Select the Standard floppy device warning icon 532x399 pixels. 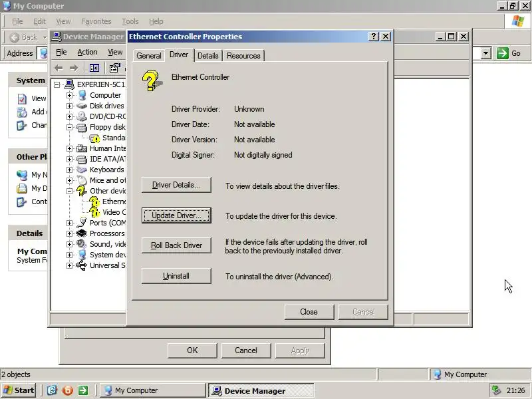[94, 138]
